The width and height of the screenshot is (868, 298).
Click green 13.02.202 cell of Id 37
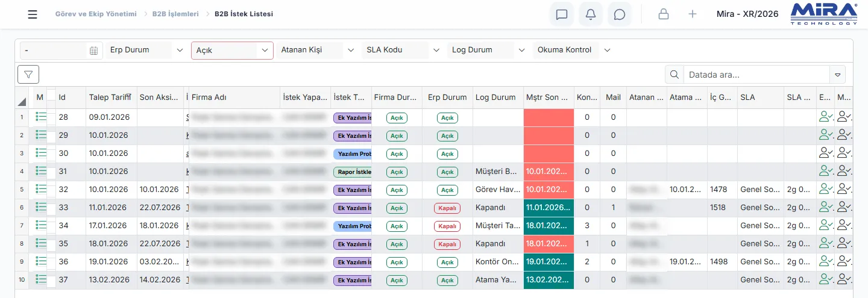pyautogui.click(x=549, y=280)
